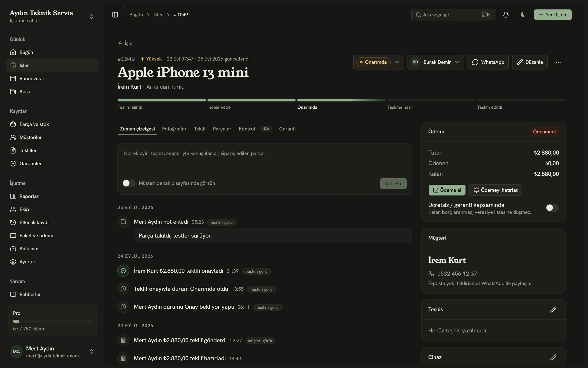Viewport: 588px width, 368px height.
Task: Click Teslim edildi progress step
Action: point(521,104)
